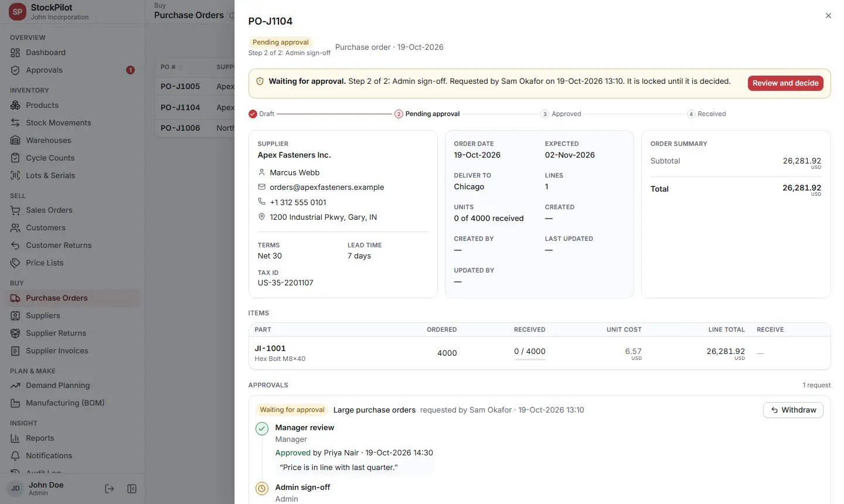Click the supplier email orders@apexfasteners.example
Image resolution: width=844 pixels, height=504 pixels.
tap(327, 188)
